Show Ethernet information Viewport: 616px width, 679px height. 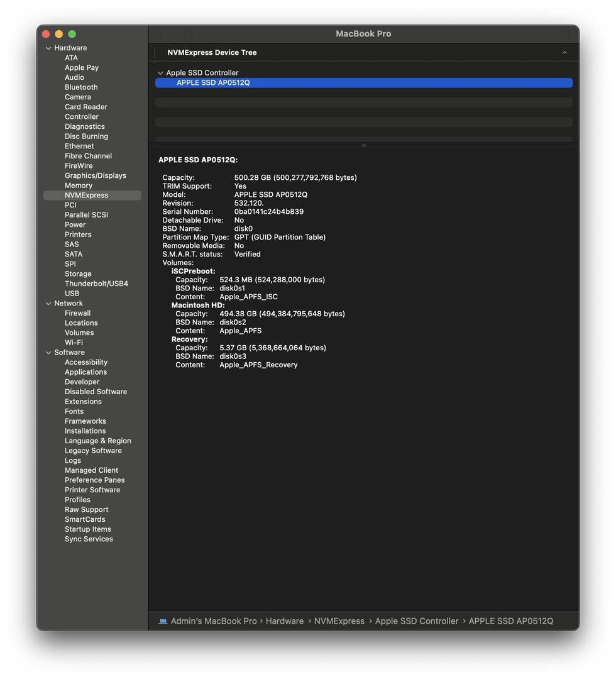pyautogui.click(x=79, y=146)
